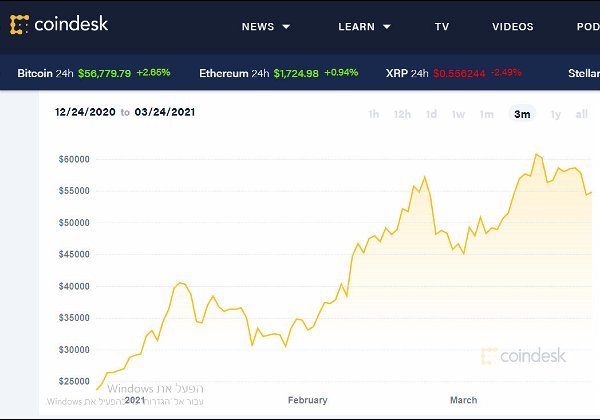Click the start date 12/24/2020
600x420 pixels.
click(85, 112)
